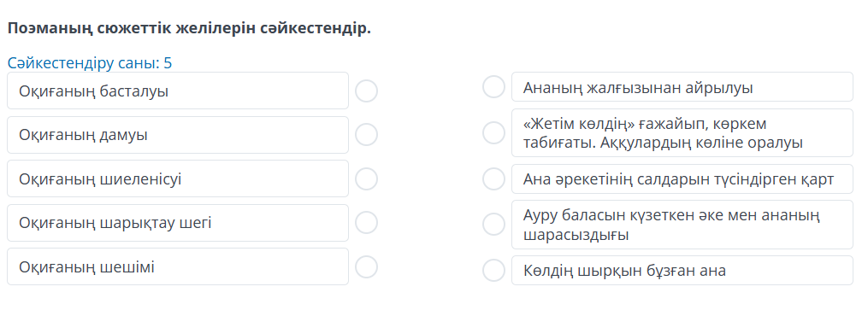Viewport: 868px width, 310px height.
Task: Click the Сәйкестендіру саны: 5 text
Action: [x=90, y=63]
